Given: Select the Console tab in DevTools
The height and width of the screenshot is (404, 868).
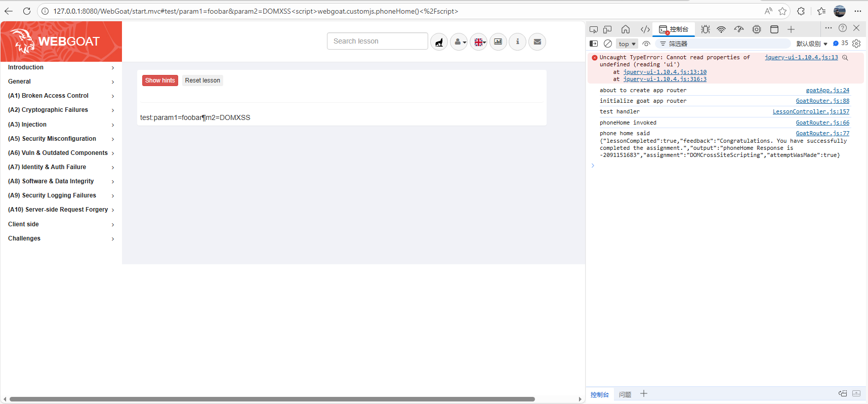Looking at the screenshot, I should (x=674, y=29).
